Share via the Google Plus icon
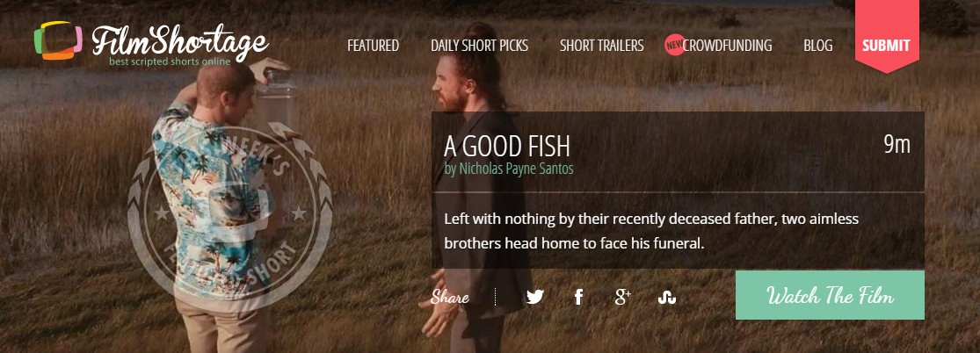 point(622,297)
